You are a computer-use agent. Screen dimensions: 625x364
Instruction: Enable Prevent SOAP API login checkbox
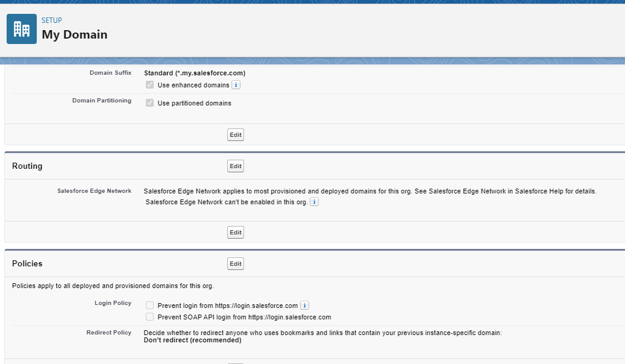click(150, 317)
